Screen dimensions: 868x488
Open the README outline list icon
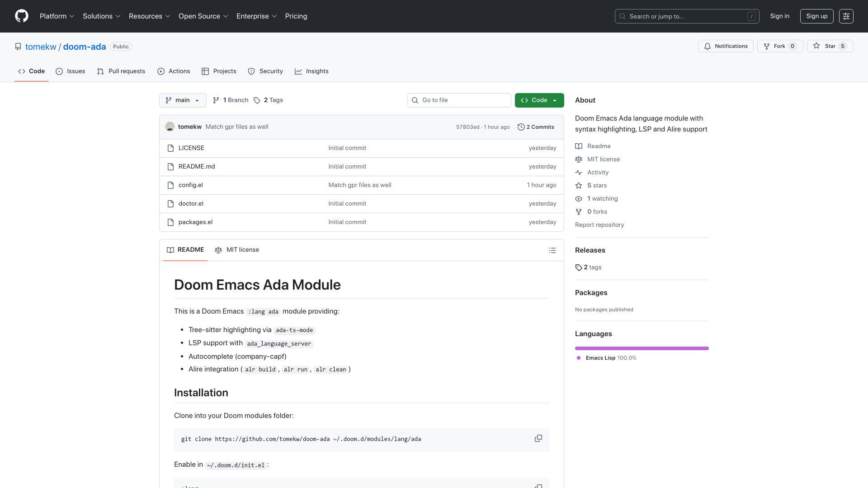[x=552, y=250]
